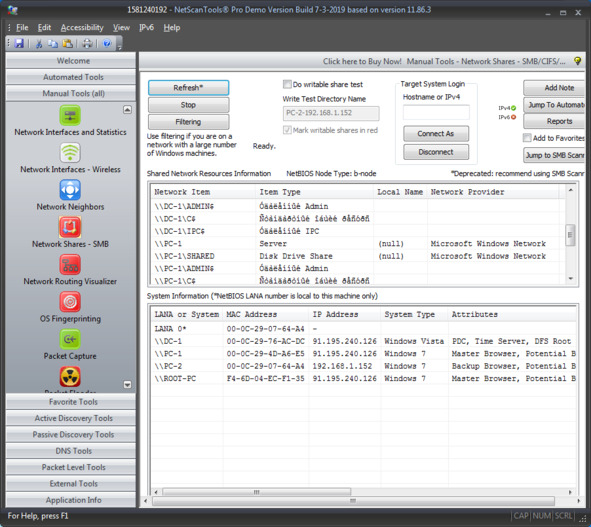Open the Accessibility menu
Screen dimensions: 591x527
pyautogui.click(x=82, y=28)
